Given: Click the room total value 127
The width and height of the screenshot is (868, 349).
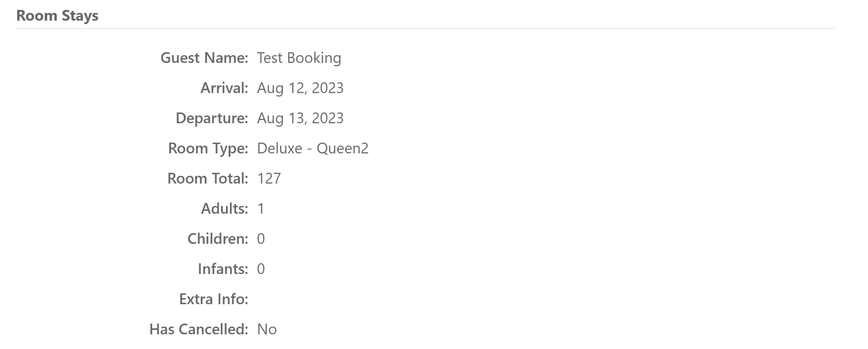Looking at the screenshot, I should [269, 178].
